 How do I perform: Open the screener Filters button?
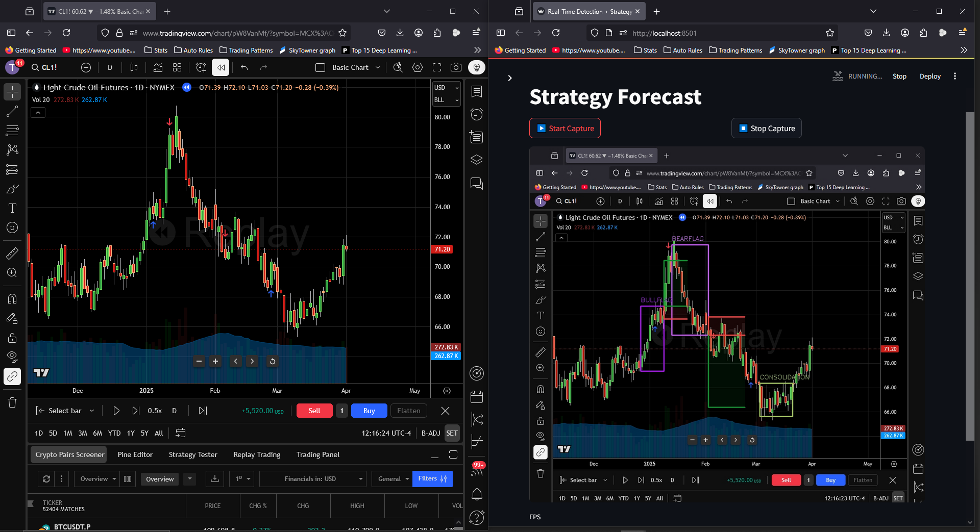pyautogui.click(x=432, y=478)
